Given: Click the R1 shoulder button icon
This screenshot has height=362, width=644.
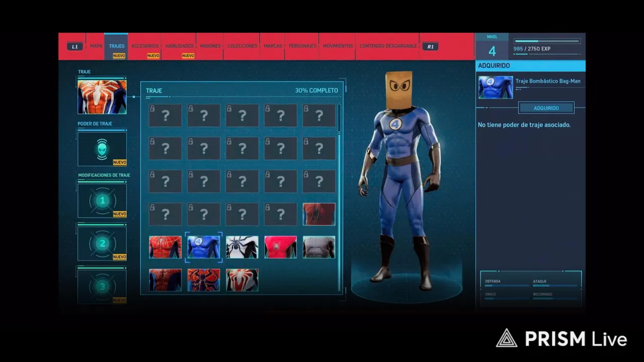Looking at the screenshot, I should (430, 46).
